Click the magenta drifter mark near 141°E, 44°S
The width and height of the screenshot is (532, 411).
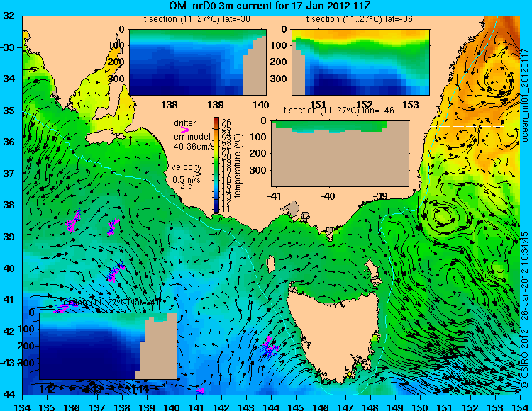(x=201, y=391)
